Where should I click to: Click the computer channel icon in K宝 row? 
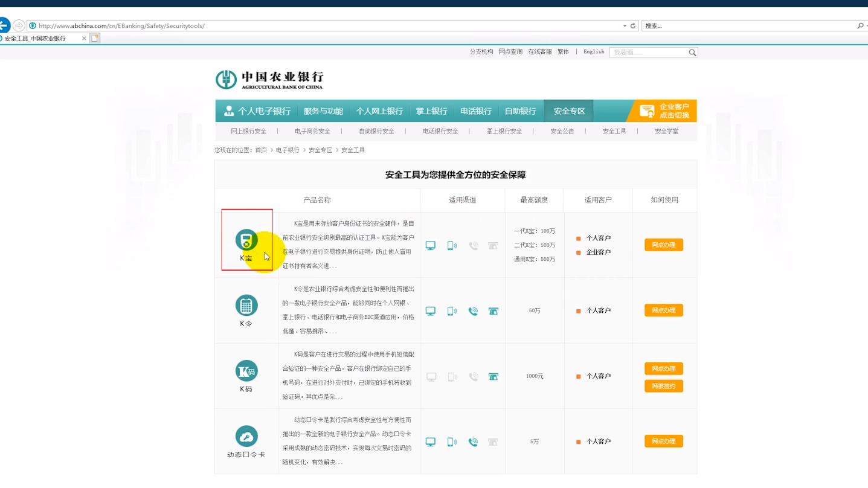click(431, 246)
